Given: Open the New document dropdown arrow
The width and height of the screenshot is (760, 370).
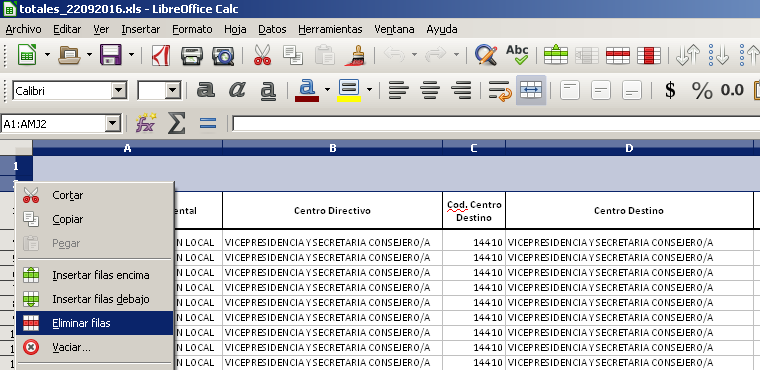Looking at the screenshot, I should (48, 54).
